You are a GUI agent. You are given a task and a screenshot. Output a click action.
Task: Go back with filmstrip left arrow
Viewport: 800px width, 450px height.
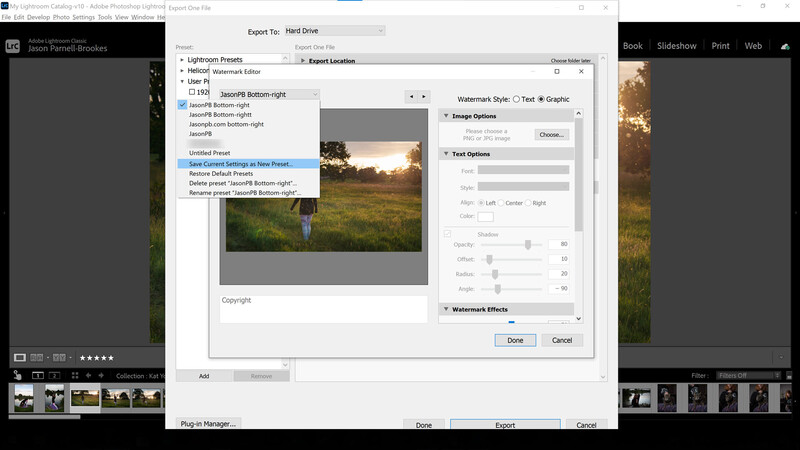click(x=88, y=376)
